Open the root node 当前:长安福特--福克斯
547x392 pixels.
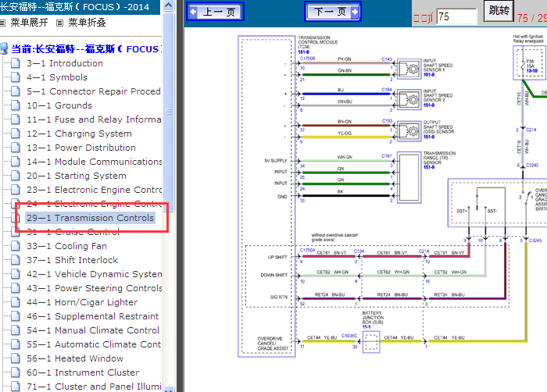click(85, 49)
